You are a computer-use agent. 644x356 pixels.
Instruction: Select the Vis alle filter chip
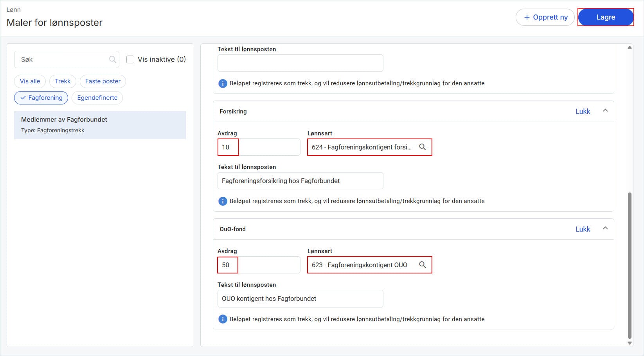click(30, 81)
